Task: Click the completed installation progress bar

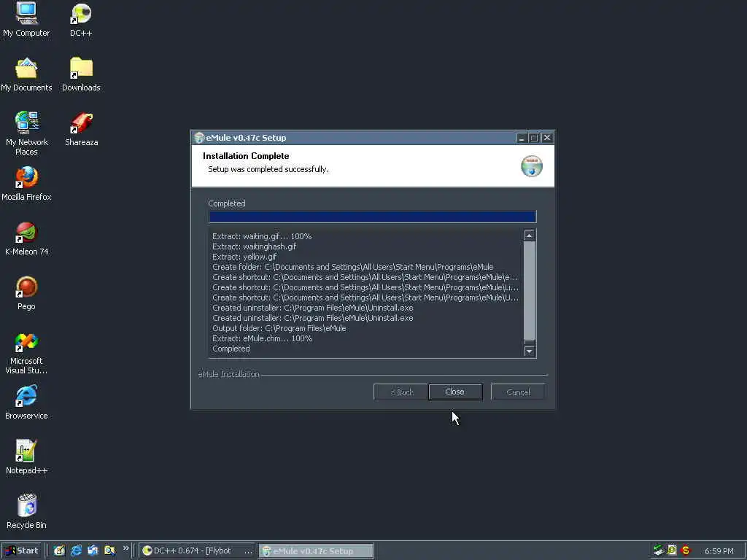Action: coord(373,217)
